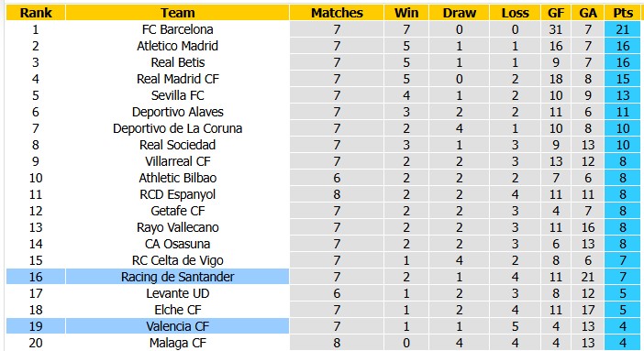The width and height of the screenshot is (644, 351).
Task: Select FC Barcelona team name
Action: (x=177, y=29)
